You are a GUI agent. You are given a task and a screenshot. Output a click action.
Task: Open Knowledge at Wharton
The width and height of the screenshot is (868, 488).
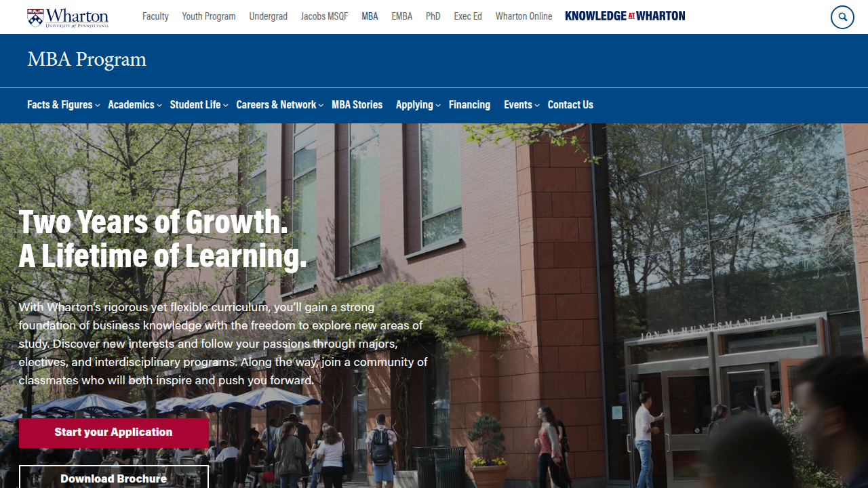[x=625, y=16]
